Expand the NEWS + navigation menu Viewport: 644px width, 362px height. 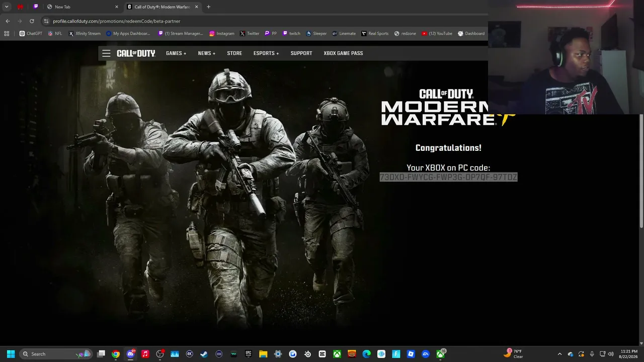[207, 53]
